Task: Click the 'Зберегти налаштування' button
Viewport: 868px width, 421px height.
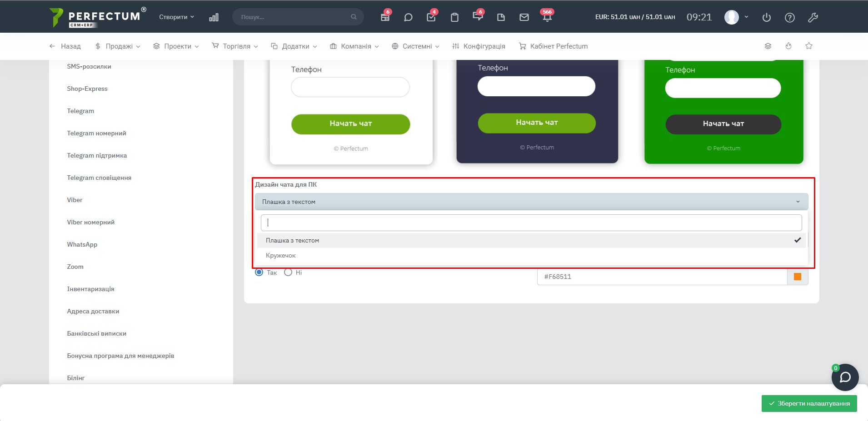Action: tap(809, 403)
